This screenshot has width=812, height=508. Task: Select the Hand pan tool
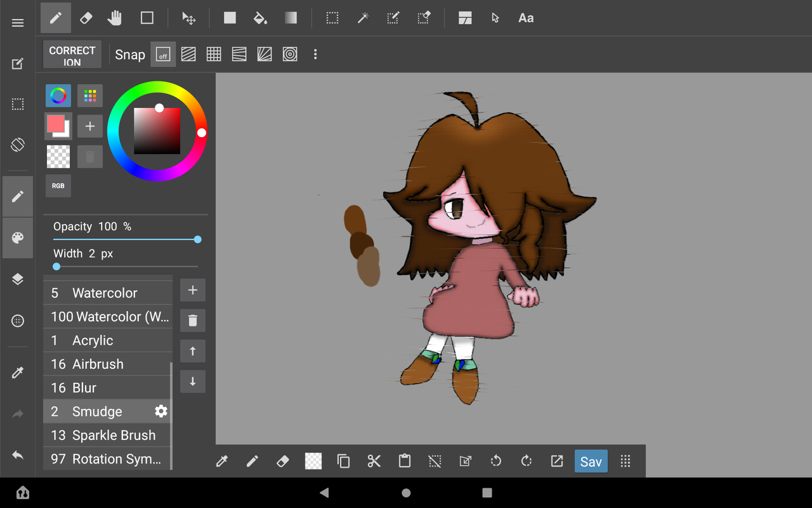click(x=115, y=18)
